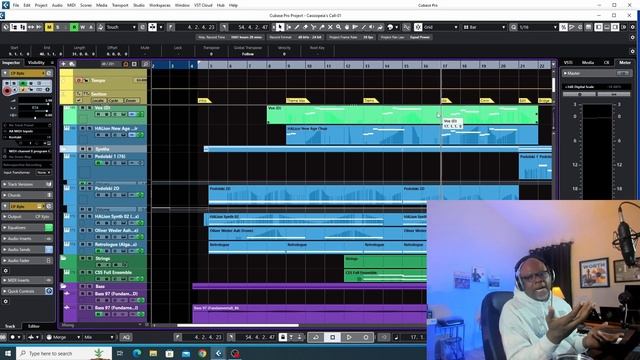
Task: Solo the HALion New Age track
Action: tap(89, 129)
